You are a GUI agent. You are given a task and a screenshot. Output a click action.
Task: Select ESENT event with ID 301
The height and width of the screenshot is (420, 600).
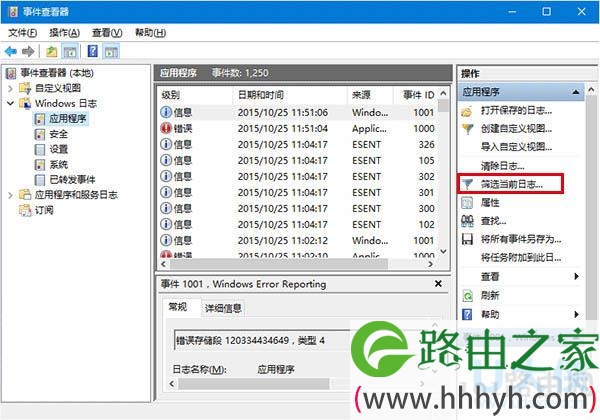298,193
